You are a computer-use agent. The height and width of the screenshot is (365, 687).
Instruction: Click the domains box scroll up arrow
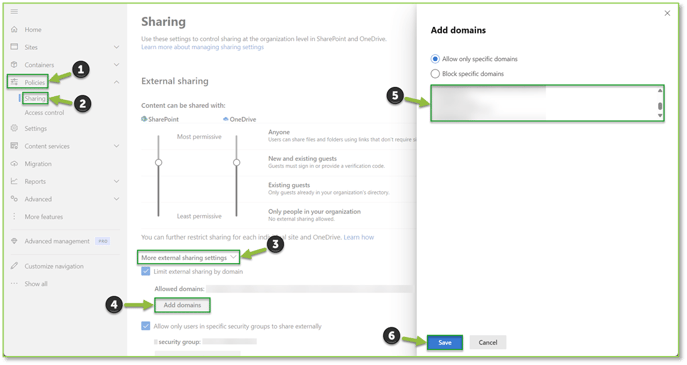(x=660, y=90)
